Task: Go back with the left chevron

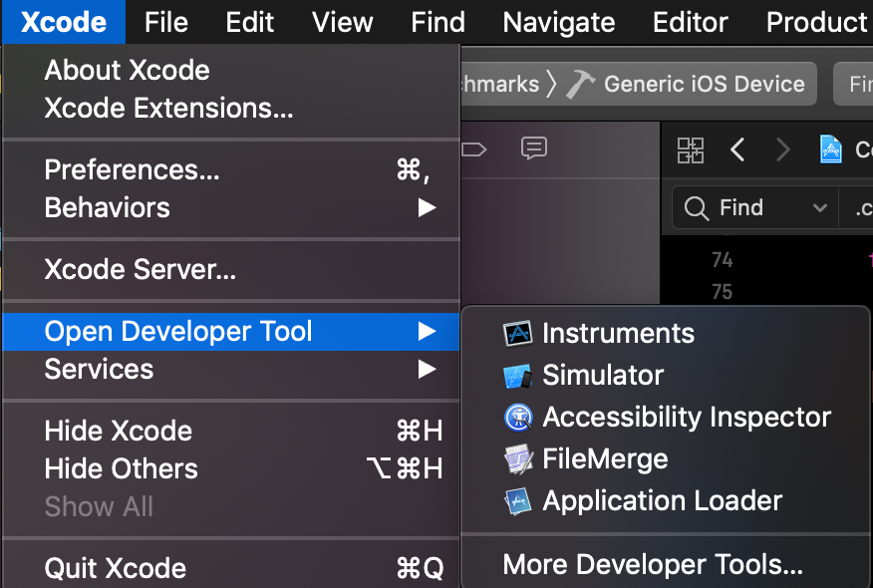Action: pyautogui.click(x=737, y=149)
